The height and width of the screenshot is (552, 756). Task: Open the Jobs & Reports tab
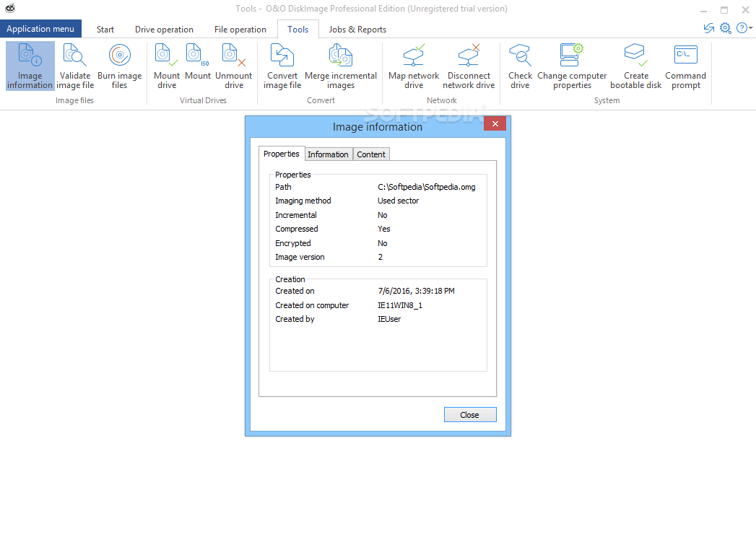[x=357, y=30]
